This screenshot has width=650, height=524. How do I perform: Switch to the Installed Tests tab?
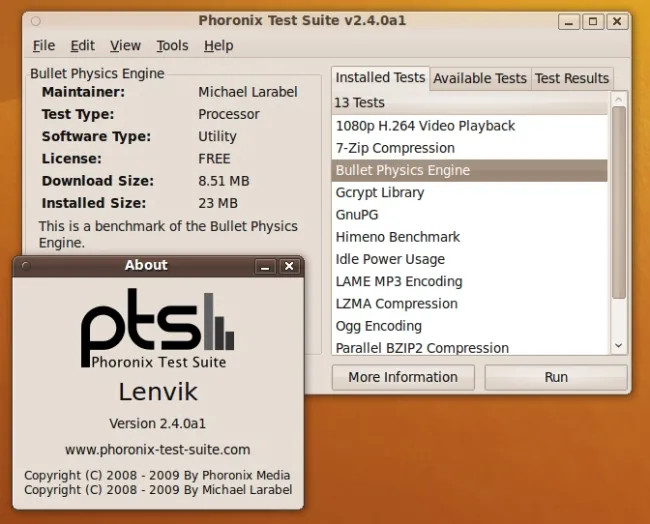tap(380, 78)
